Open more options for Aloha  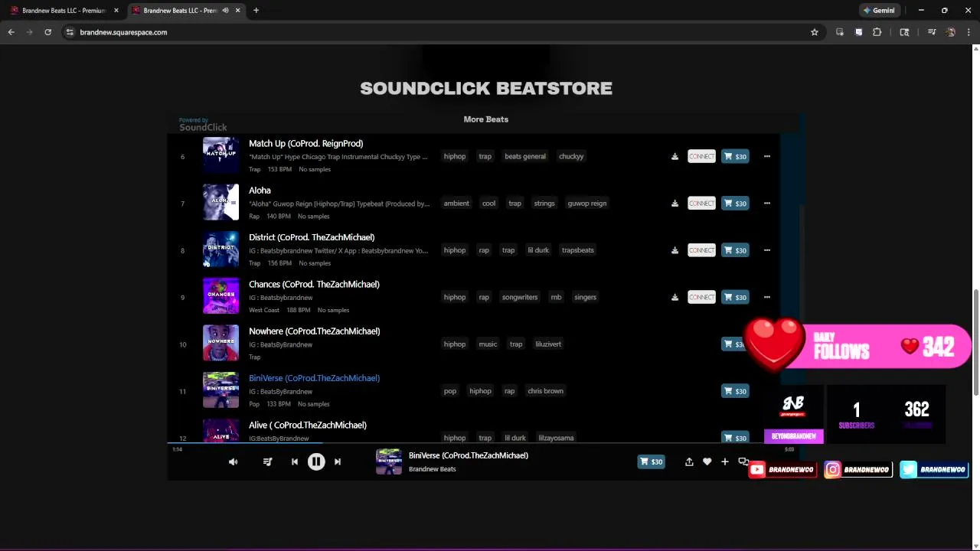(x=766, y=203)
